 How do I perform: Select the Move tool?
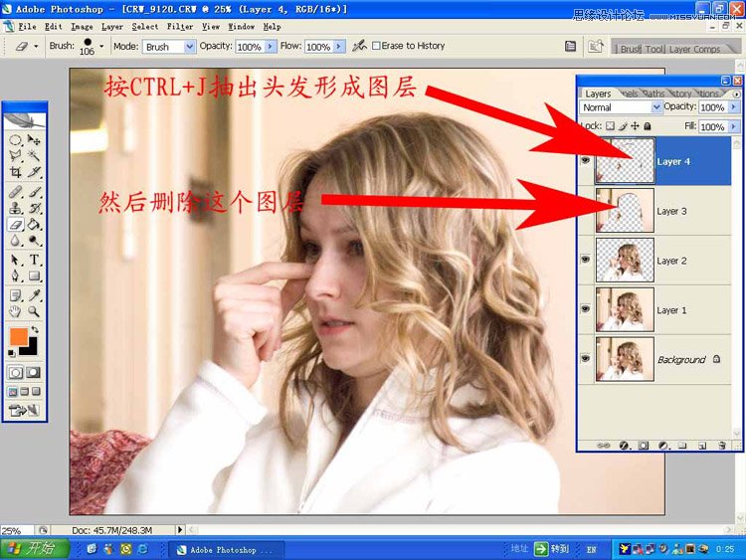pos(34,140)
